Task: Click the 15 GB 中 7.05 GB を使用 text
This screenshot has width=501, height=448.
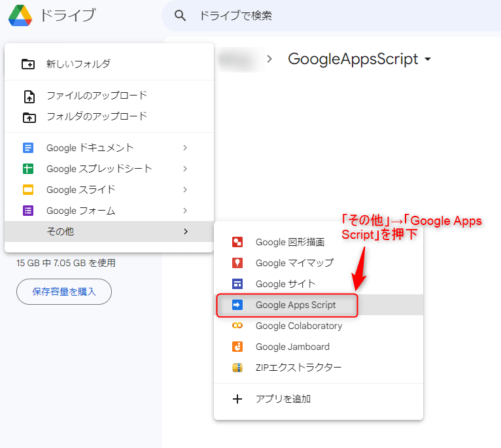Action: coord(66,263)
